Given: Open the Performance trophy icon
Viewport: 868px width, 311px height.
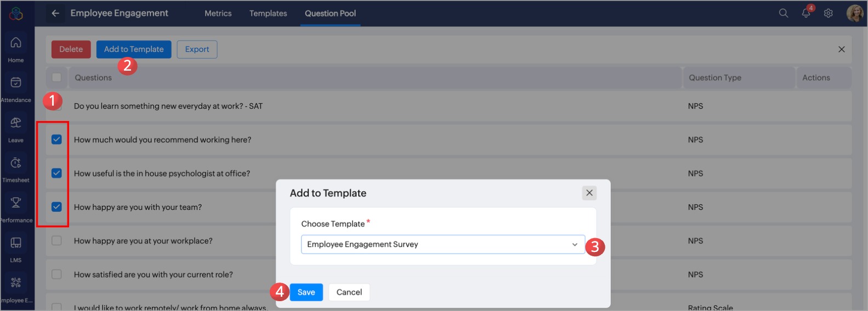Looking at the screenshot, I should [x=16, y=203].
